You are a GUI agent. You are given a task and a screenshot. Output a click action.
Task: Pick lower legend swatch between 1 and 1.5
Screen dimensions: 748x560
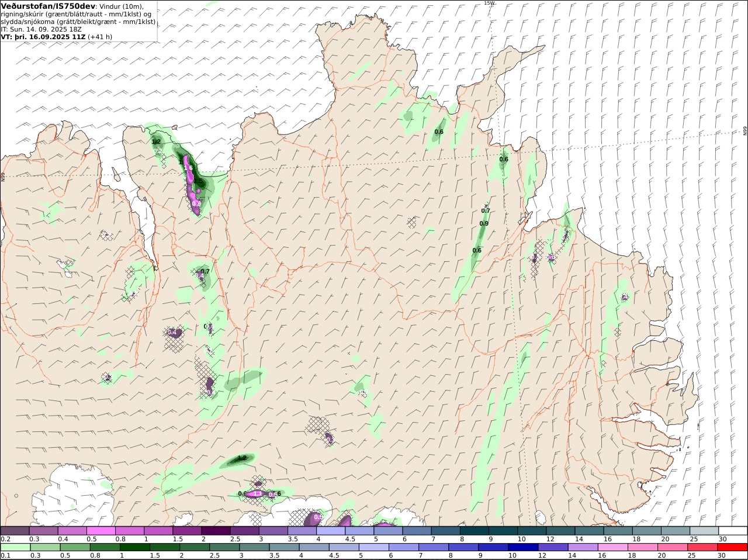point(134,548)
